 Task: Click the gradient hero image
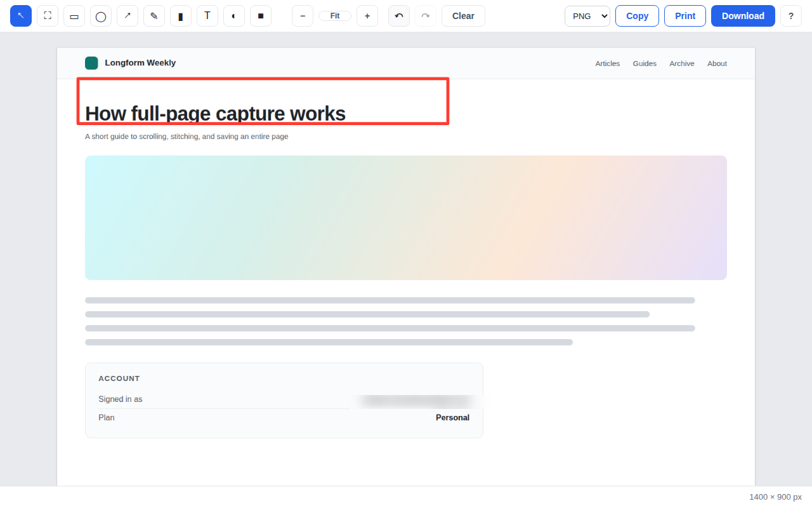[406, 218]
